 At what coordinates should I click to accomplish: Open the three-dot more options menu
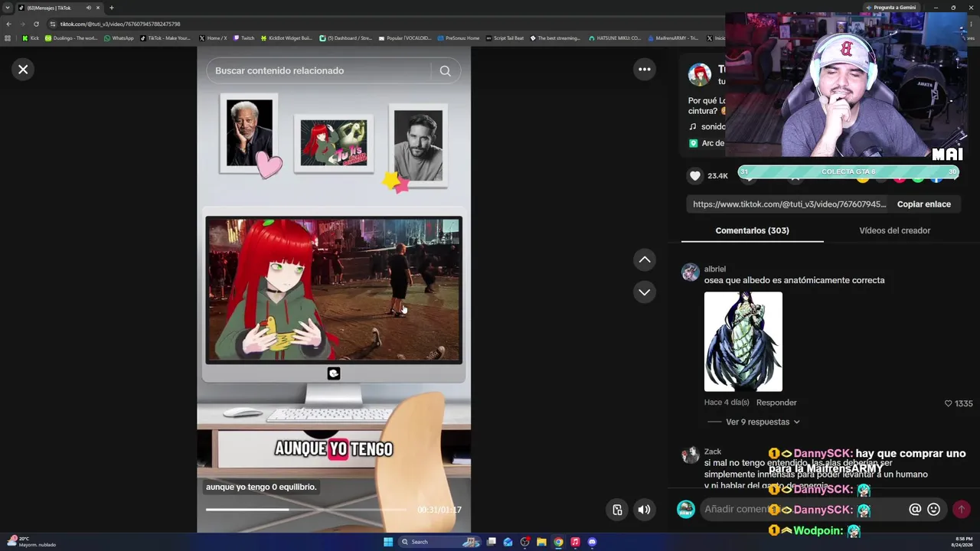[x=645, y=70]
